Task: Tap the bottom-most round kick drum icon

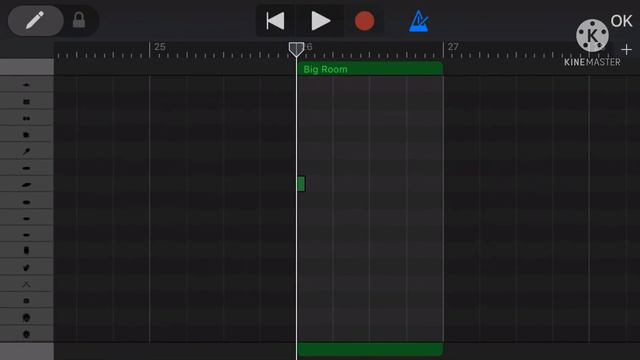Action: pyautogui.click(x=26, y=334)
